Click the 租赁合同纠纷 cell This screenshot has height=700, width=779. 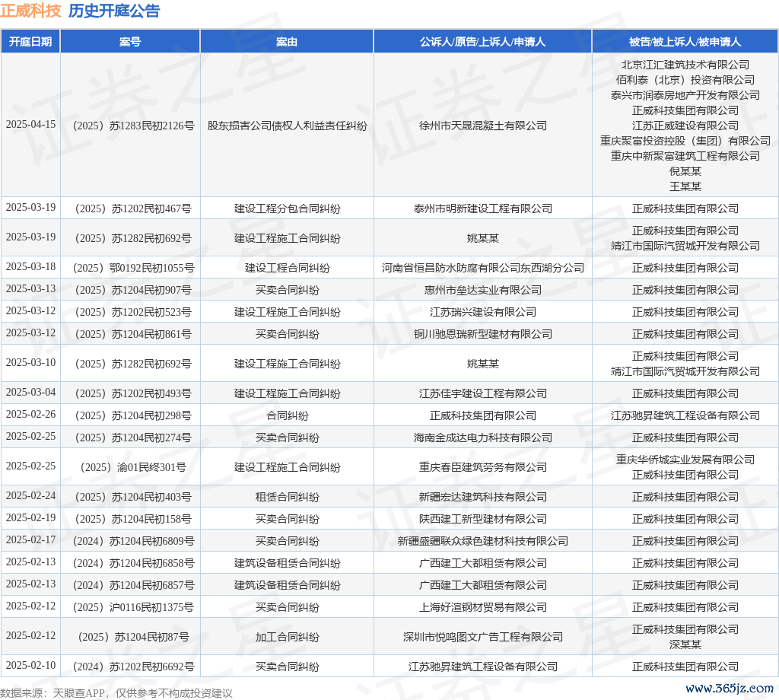(x=287, y=498)
